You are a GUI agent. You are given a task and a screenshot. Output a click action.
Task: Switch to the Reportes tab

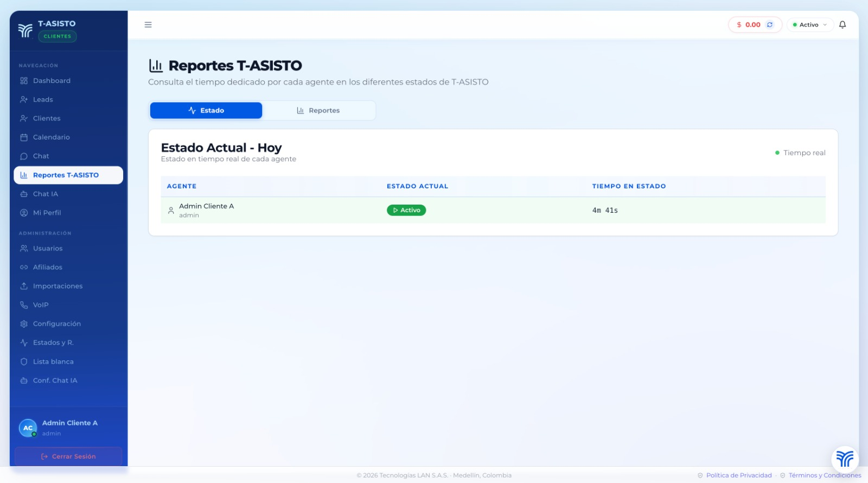[318, 110]
